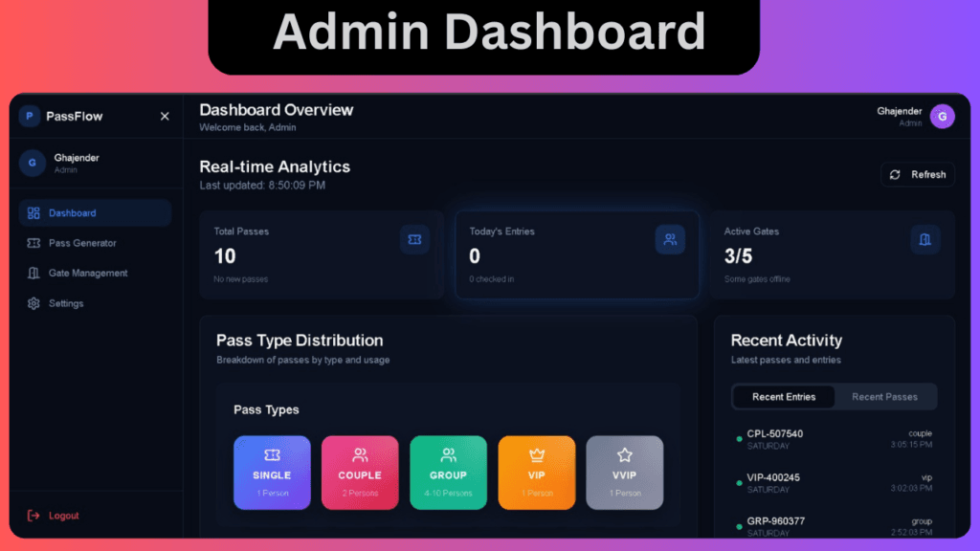Select the Active Gates card

click(x=833, y=254)
